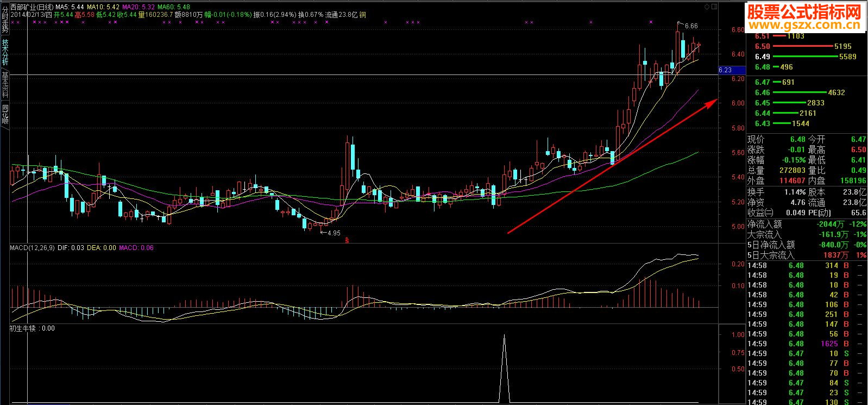Click the 量比 0.49 quote value
Image resolution: width=868 pixels, height=405 pixels.
(859, 171)
